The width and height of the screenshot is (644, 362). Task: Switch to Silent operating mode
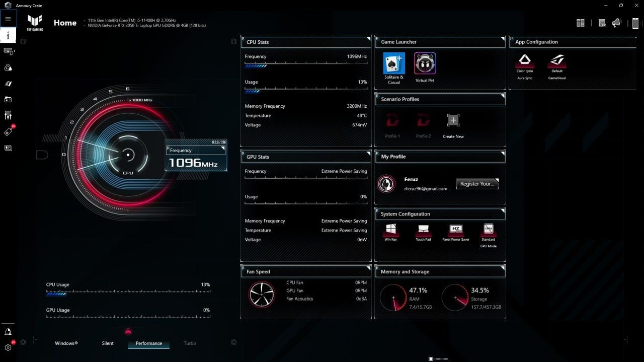pyautogui.click(x=108, y=343)
